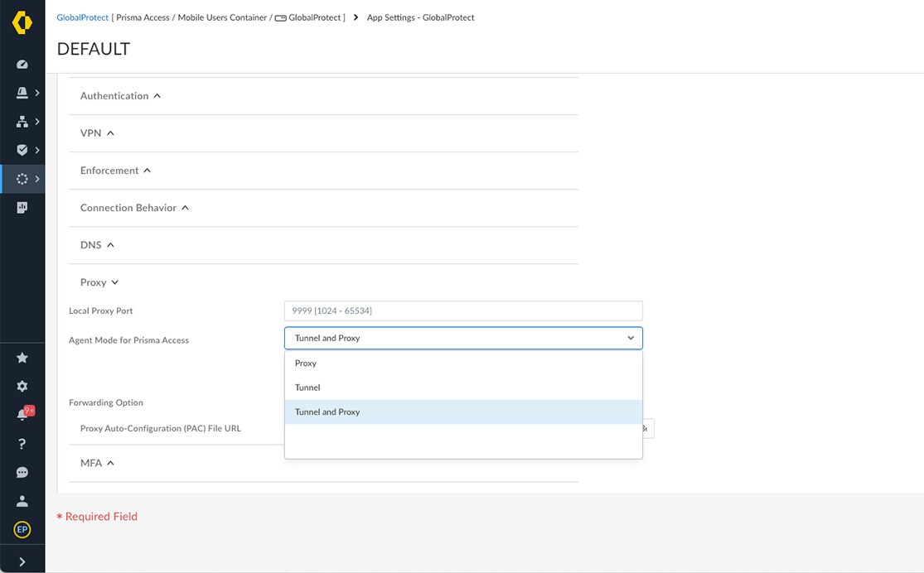Click the Help question mark icon
The height and width of the screenshot is (573, 924).
click(22, 443)
